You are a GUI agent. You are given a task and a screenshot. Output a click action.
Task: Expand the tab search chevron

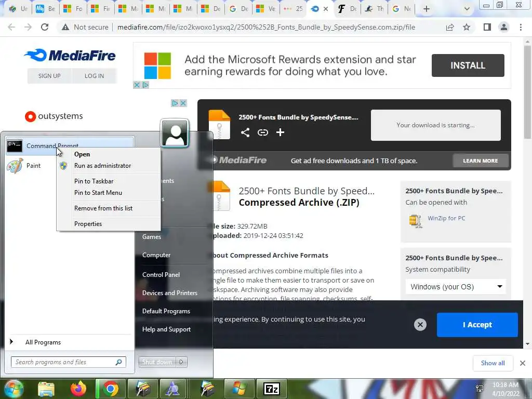point(467,9)
